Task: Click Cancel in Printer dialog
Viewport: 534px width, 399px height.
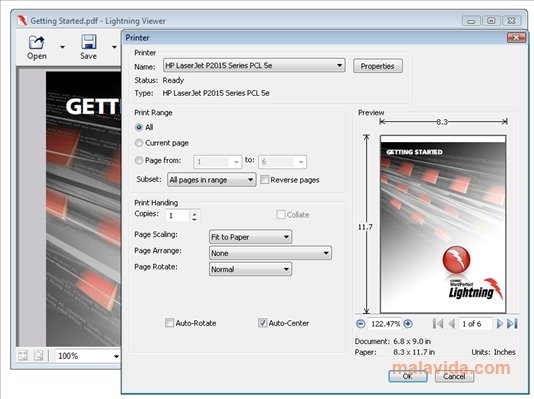Action: (x=454, y=376)
